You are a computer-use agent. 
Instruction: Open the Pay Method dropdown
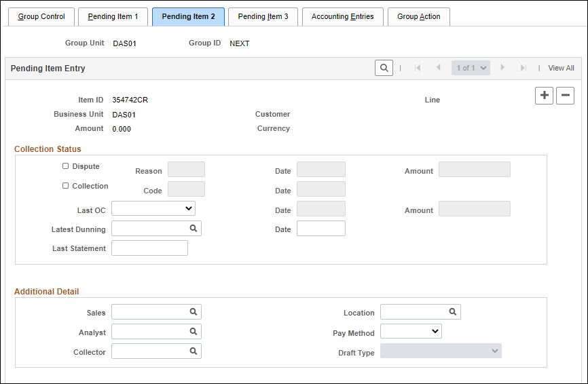point(411,331)
